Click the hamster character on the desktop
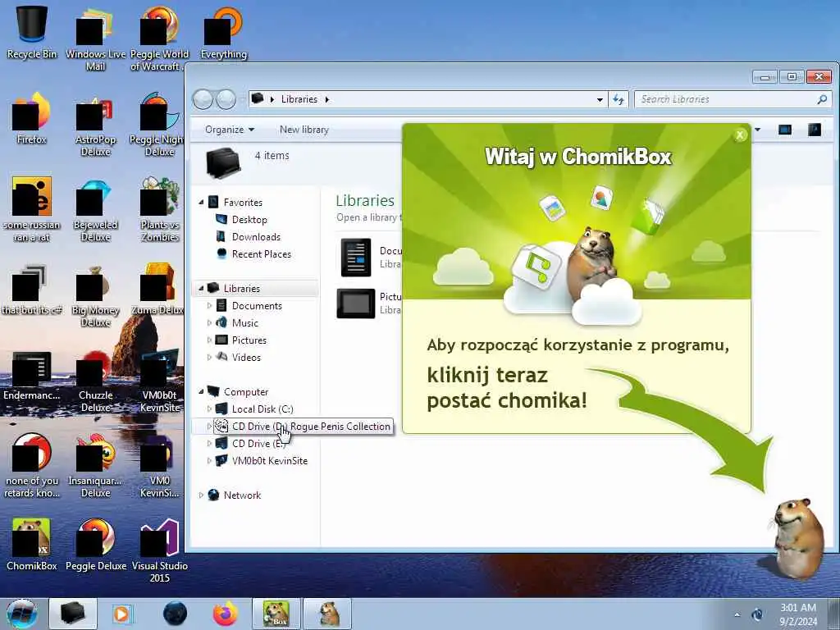 pos(798,538)
